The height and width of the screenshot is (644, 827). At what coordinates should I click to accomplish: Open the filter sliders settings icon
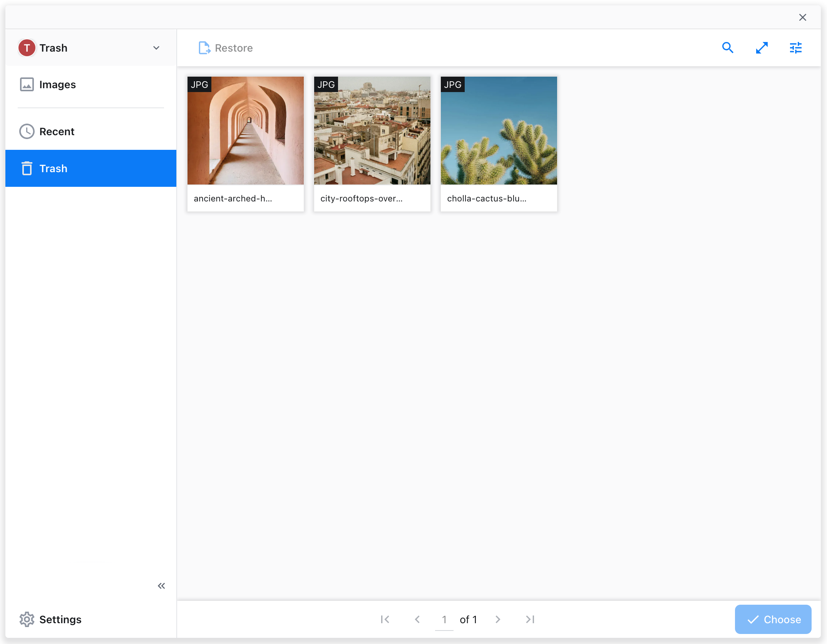(x=795, y=48)
